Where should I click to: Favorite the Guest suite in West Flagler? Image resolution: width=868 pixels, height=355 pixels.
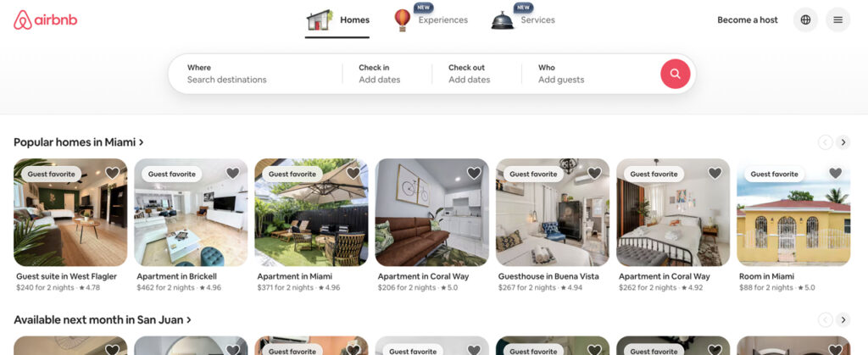[x=113, y=173]
